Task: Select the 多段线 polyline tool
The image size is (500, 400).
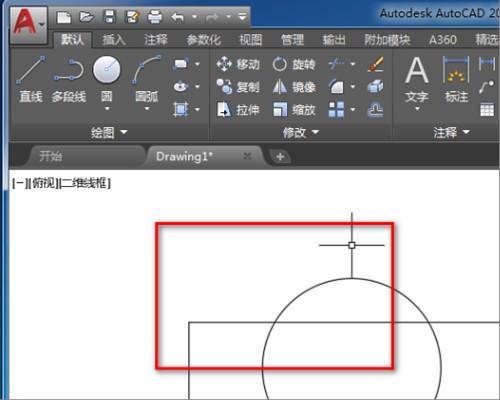Action: click(69, 79)
